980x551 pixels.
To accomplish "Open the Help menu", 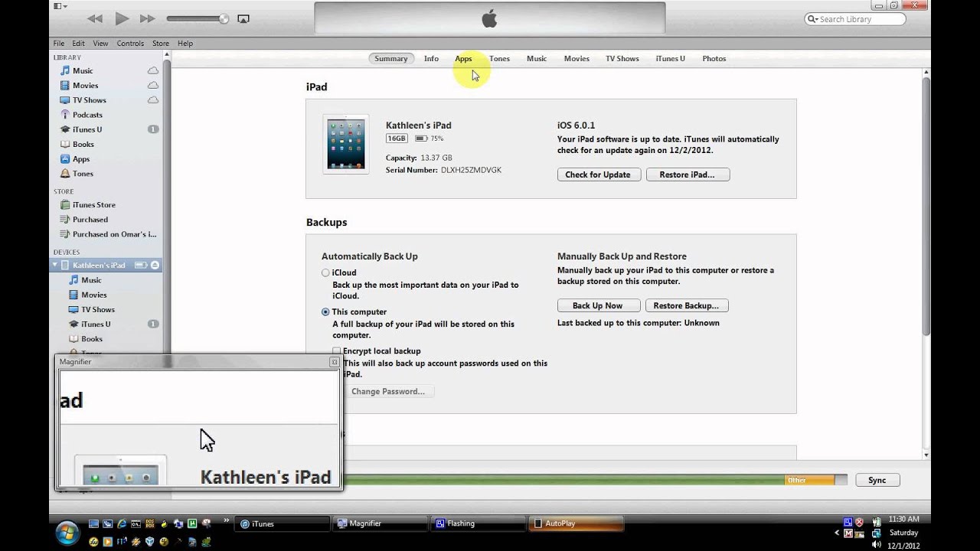I will (185, 44).
